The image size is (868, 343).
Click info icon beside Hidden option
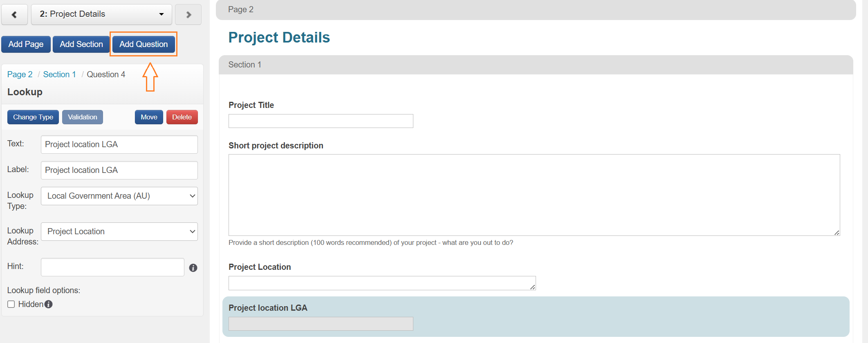pos(49,304)
